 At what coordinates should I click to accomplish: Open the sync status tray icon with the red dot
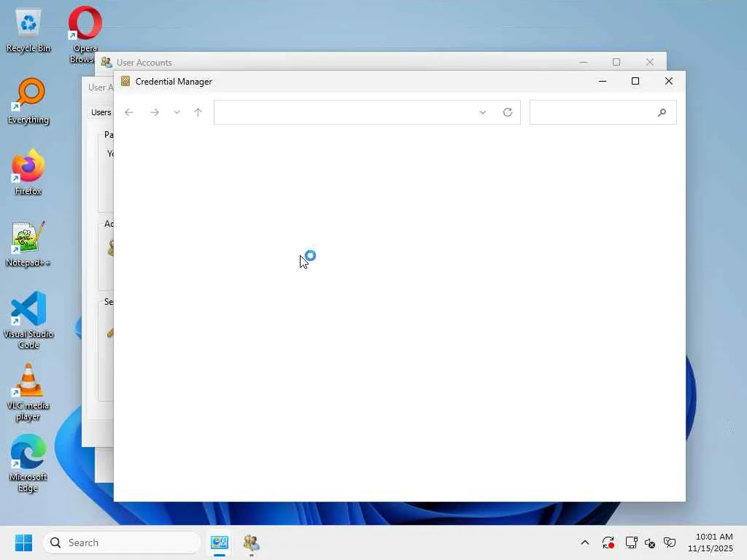click(608, 542)
